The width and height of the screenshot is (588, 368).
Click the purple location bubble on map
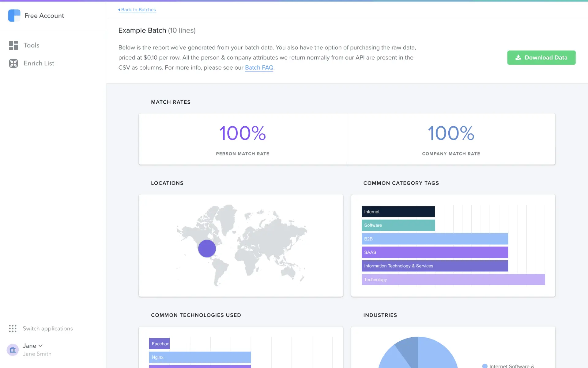pyautogui.click(x=207, y=248)
